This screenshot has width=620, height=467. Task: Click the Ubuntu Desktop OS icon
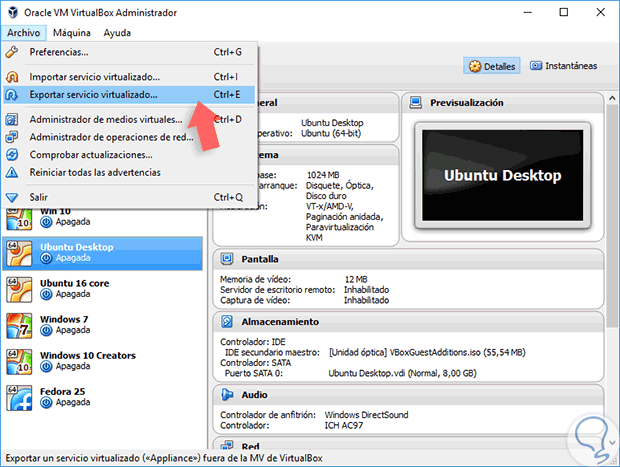[19, 253]
